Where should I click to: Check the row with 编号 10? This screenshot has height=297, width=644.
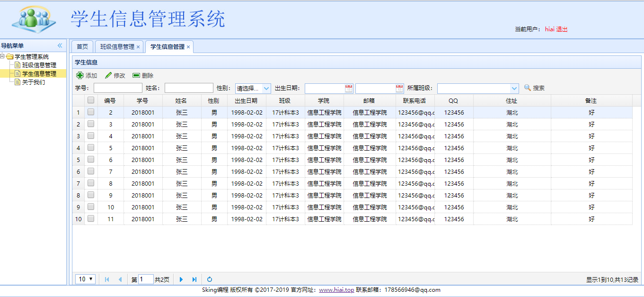[x=91, y=207]
